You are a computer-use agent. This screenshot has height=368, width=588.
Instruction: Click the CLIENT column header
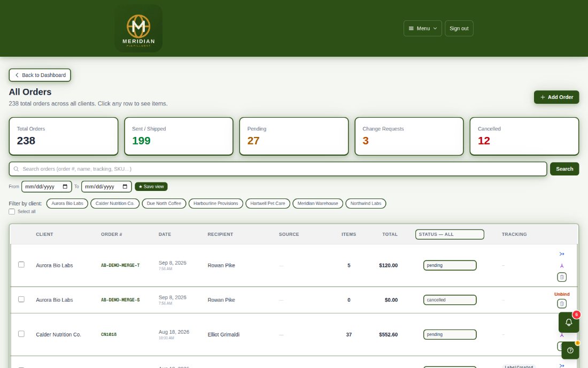(44, 234)
